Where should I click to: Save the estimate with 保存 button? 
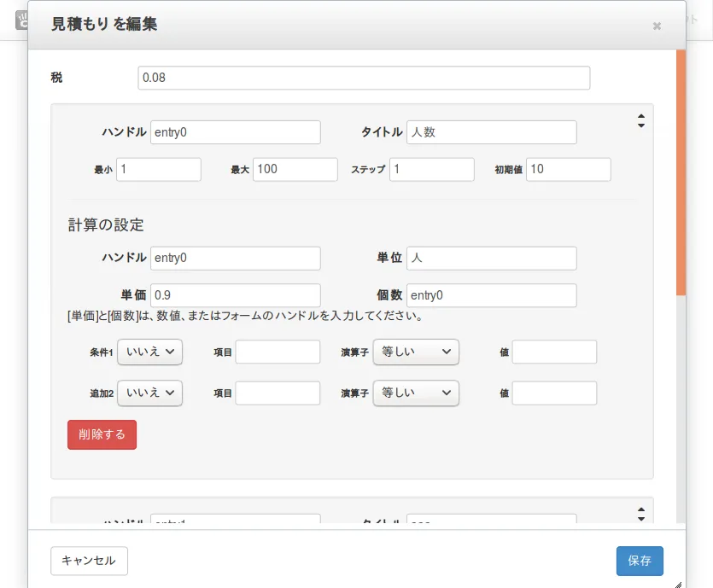(640, 561)
